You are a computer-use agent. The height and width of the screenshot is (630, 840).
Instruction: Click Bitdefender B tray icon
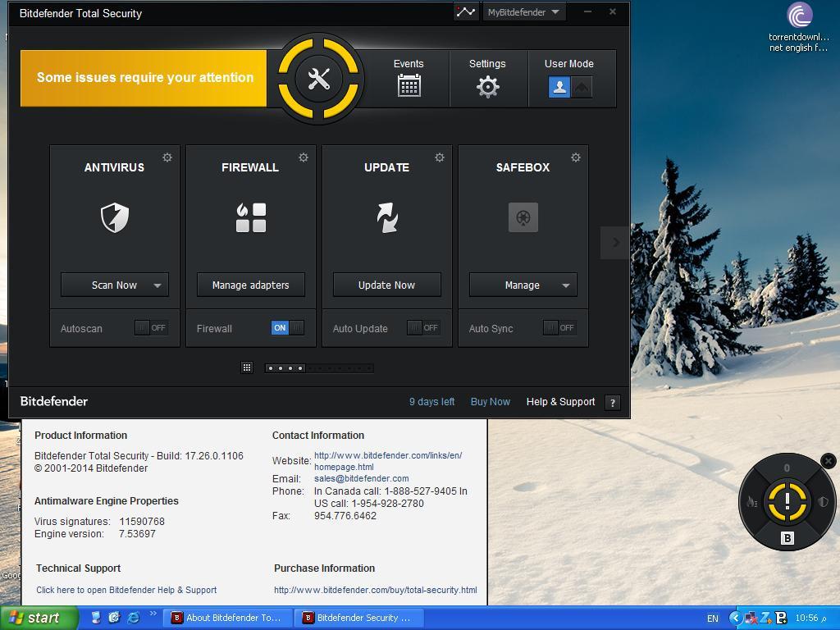coord(781,619)
